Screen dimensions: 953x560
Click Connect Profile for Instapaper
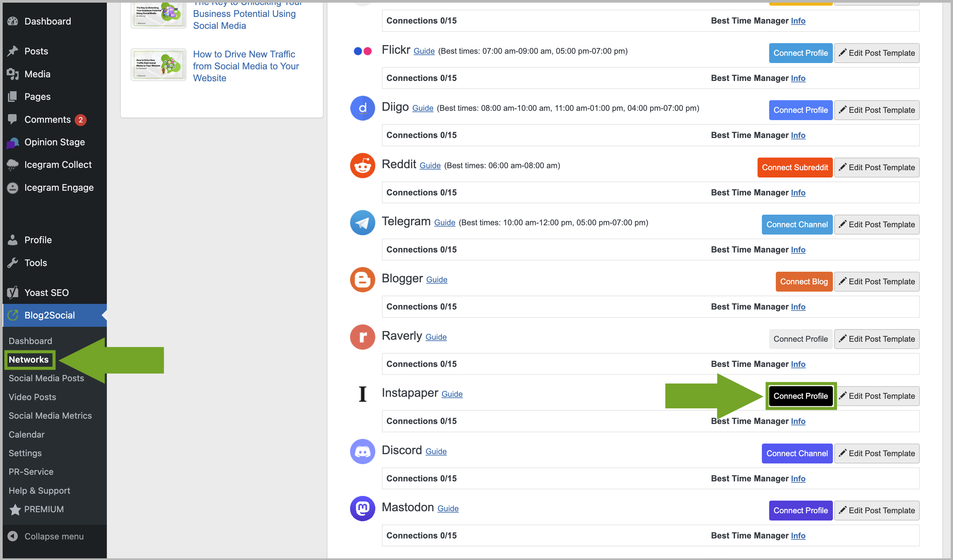pos(801,396)
